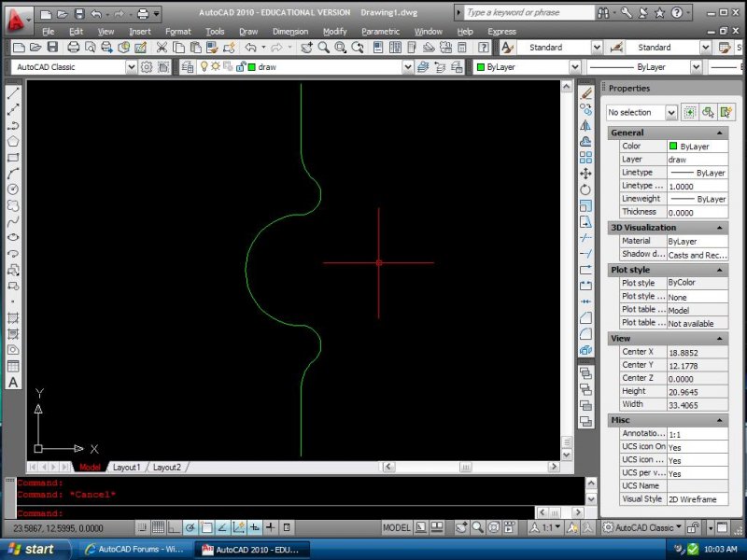Click the Help question mark toolbar icon
The width and height of the screenshot is (747, 560).
pyautogui.click(x=483, y=48)
